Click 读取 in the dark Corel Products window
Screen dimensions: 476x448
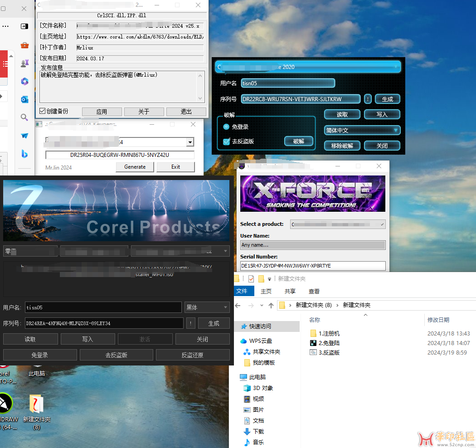click(30, 339)
